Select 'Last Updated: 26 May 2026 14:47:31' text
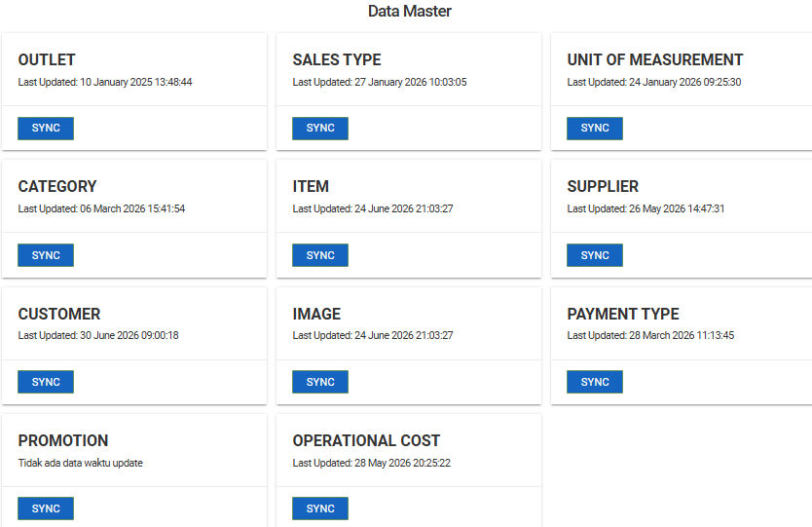Image resolution: width=812 pixels, height=527 pixels. [646, 208]
